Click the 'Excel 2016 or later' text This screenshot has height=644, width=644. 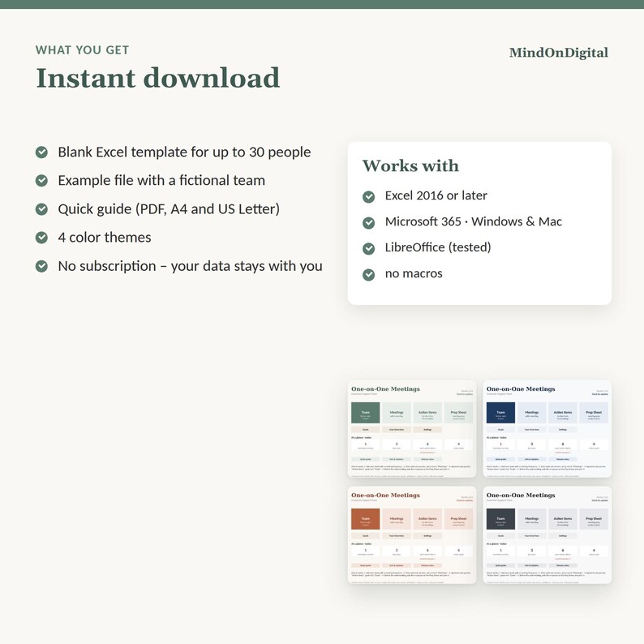[436, 195]
